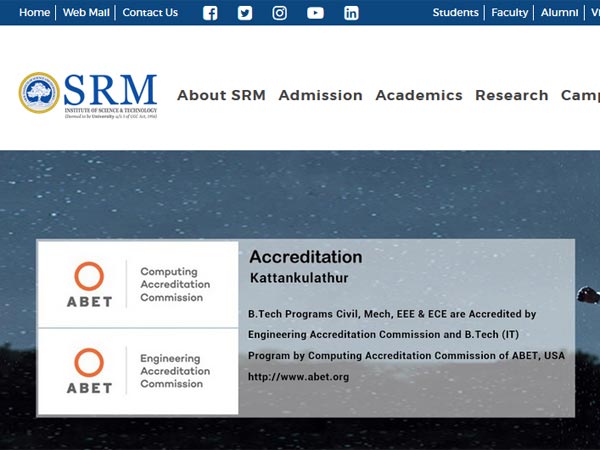Open the Academics menu
Screen dimensions: 600x450
[419, 95]
